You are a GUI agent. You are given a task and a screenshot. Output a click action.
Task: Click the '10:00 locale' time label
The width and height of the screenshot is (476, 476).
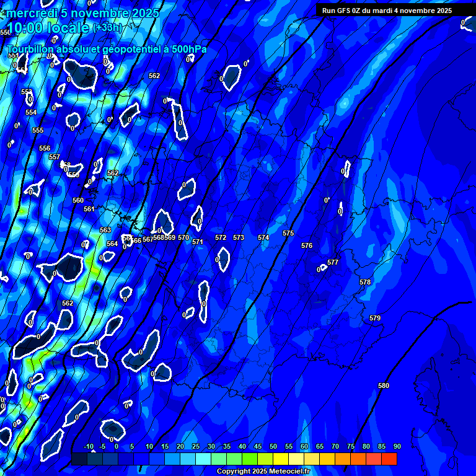pyautogui.click(x=48, y=28)
